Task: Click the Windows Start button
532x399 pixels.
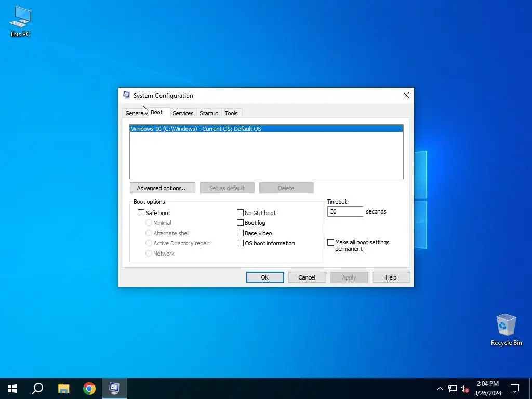Action: pyautogui.click(x=12, y=389)
